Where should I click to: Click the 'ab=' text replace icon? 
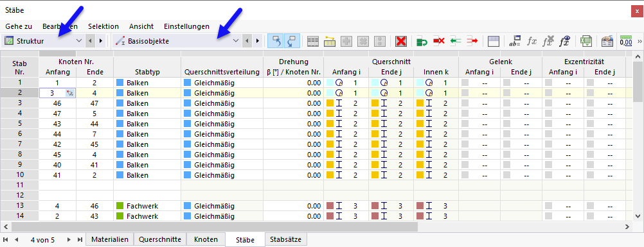(x=515, y=41)
